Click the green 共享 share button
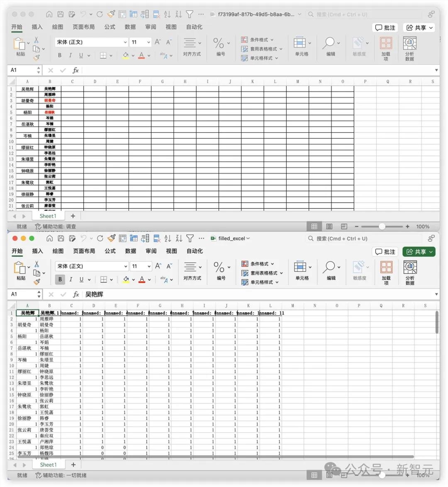 tap(419, 252)
